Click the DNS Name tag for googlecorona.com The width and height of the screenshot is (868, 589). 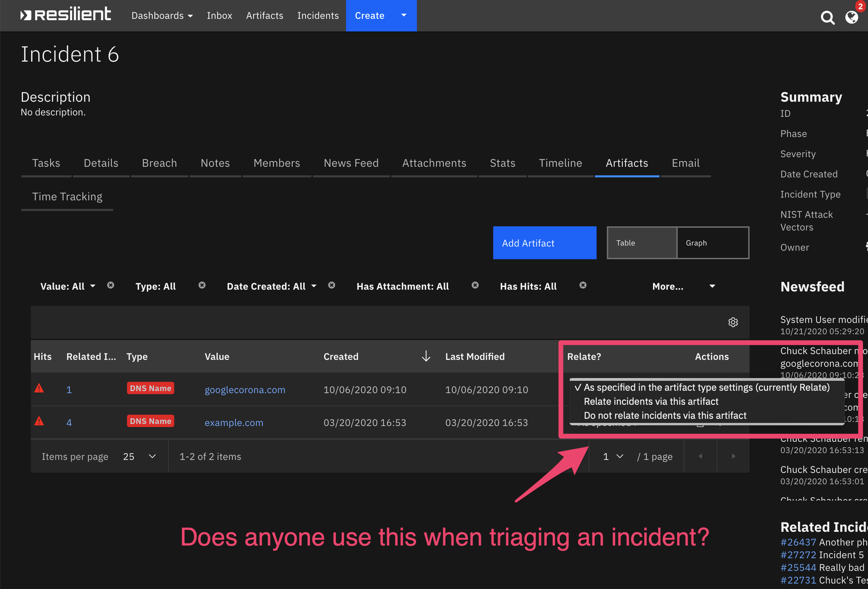pyautogui.click(x=151, y=388)
